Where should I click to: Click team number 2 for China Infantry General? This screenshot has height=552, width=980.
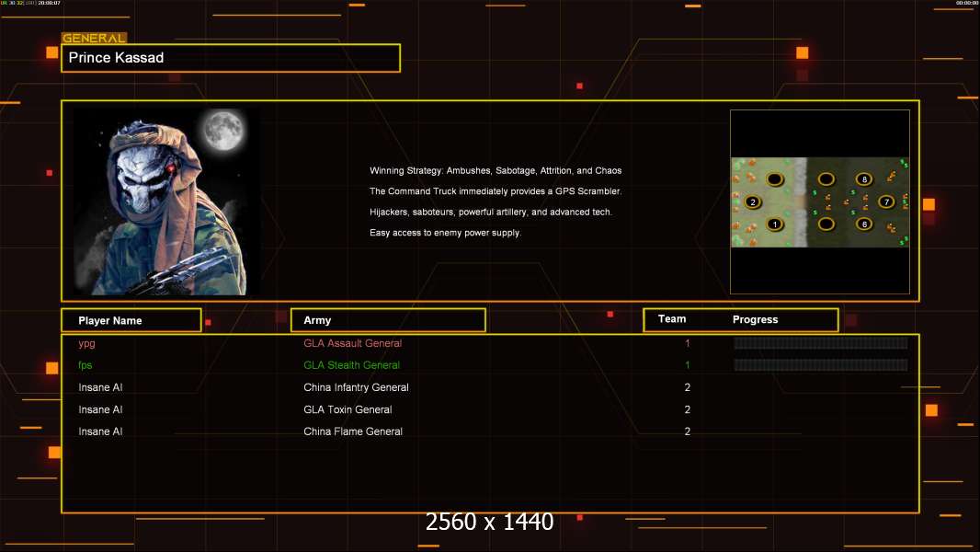click(688, 387)
